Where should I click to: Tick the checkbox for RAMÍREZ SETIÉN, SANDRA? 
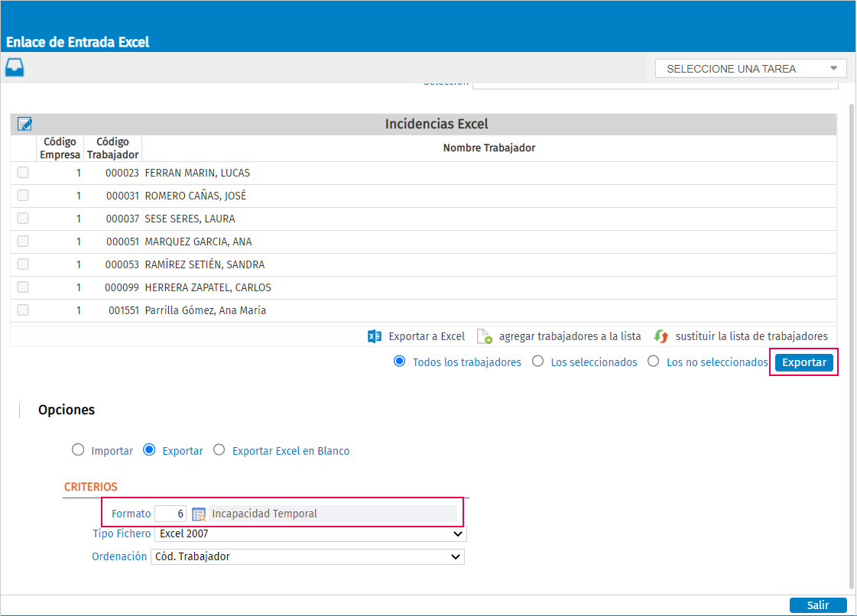[x=23, y=264]
